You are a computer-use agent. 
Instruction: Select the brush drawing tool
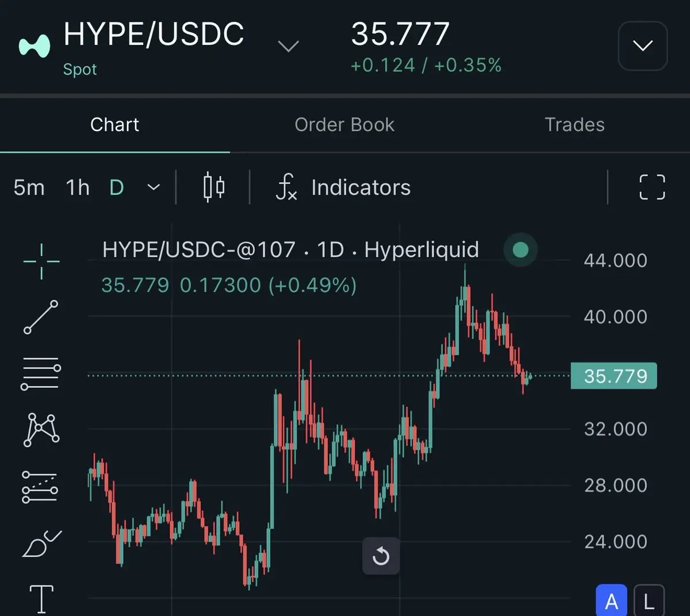coord(41,544)
